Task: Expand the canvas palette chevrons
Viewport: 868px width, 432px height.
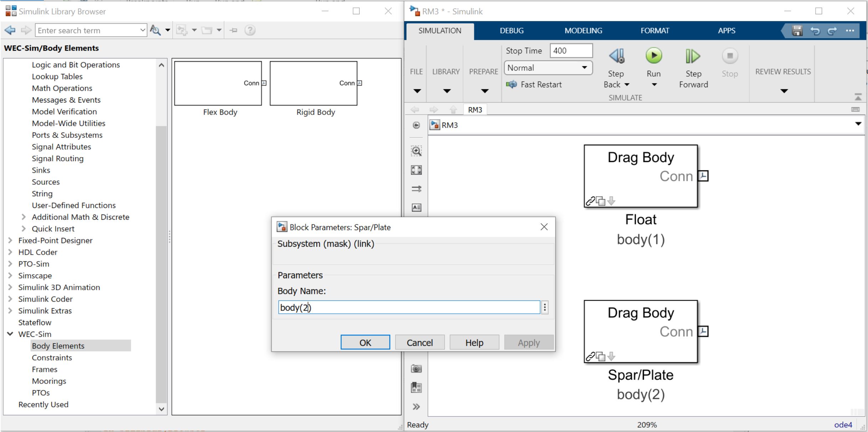Action: pos(416,407)
